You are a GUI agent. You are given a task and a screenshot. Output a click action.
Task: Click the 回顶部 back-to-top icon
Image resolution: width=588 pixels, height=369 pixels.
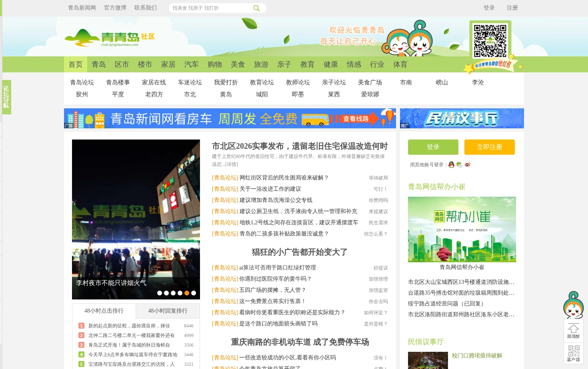coord(573,331)
